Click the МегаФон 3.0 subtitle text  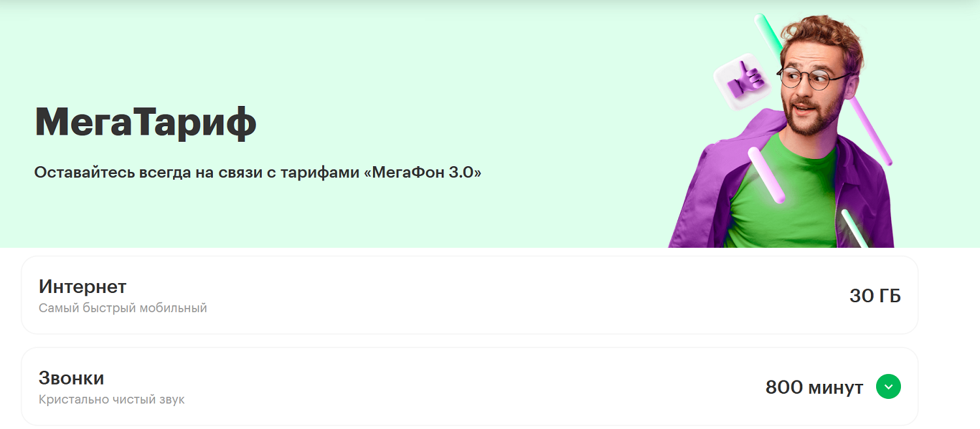(257, 173)
